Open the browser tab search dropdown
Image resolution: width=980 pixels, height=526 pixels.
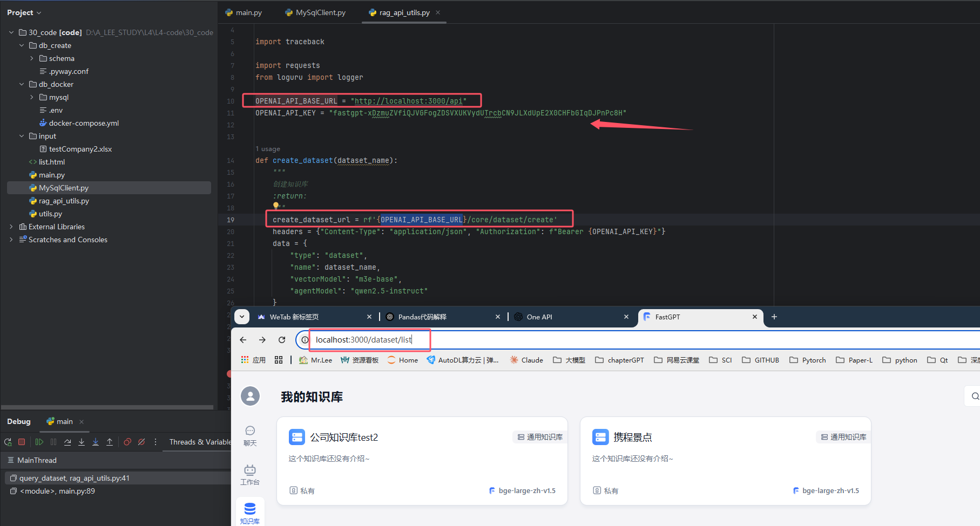242,317
